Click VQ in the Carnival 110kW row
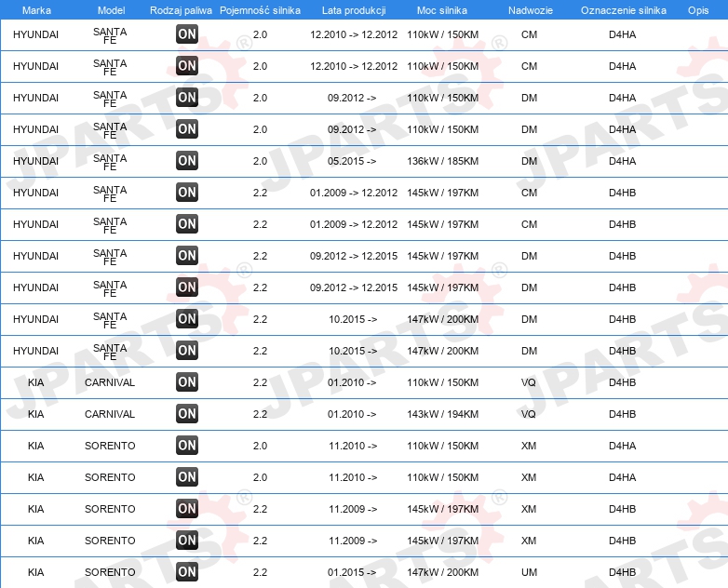The image size is (728, 588). click(x=529, y=382)
